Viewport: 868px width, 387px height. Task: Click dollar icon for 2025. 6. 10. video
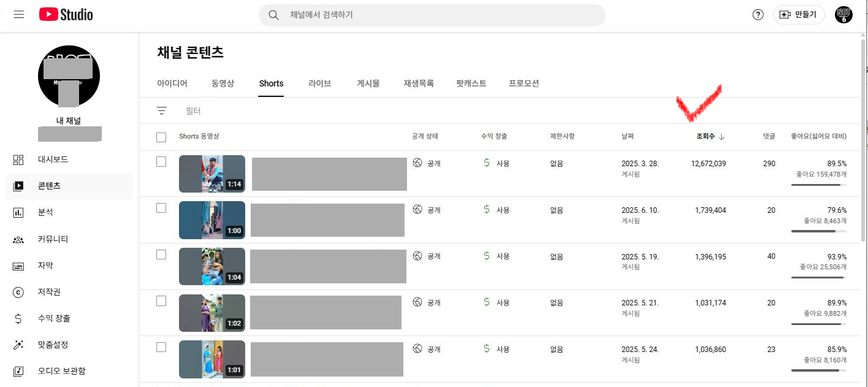click(x=487, y=209)
